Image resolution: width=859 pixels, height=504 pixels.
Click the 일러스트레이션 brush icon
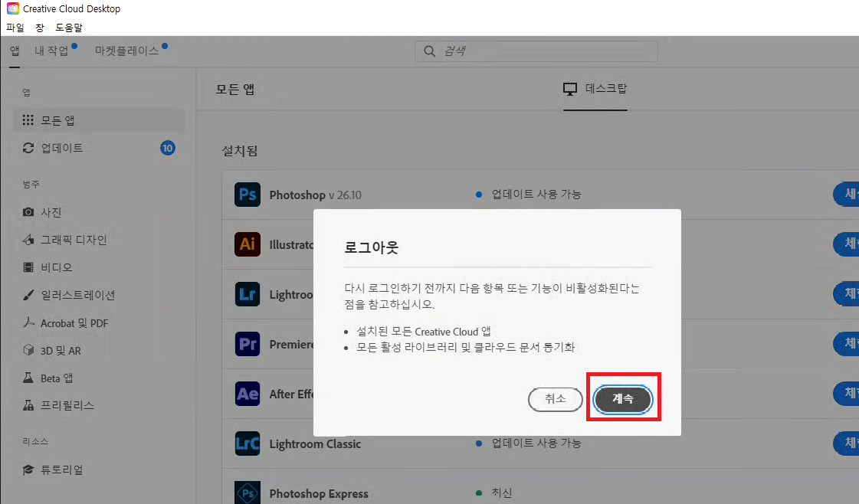[x=28, y=296]
